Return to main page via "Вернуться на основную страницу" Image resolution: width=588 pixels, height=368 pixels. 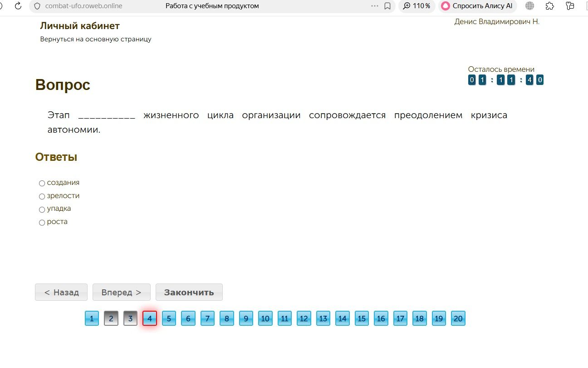click(x=96, y=39)
